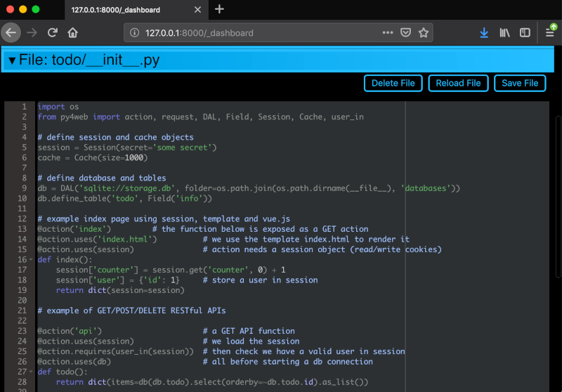Screen dimensions: 562x392
Task: Click the Save File button
Action: (520, 83)
